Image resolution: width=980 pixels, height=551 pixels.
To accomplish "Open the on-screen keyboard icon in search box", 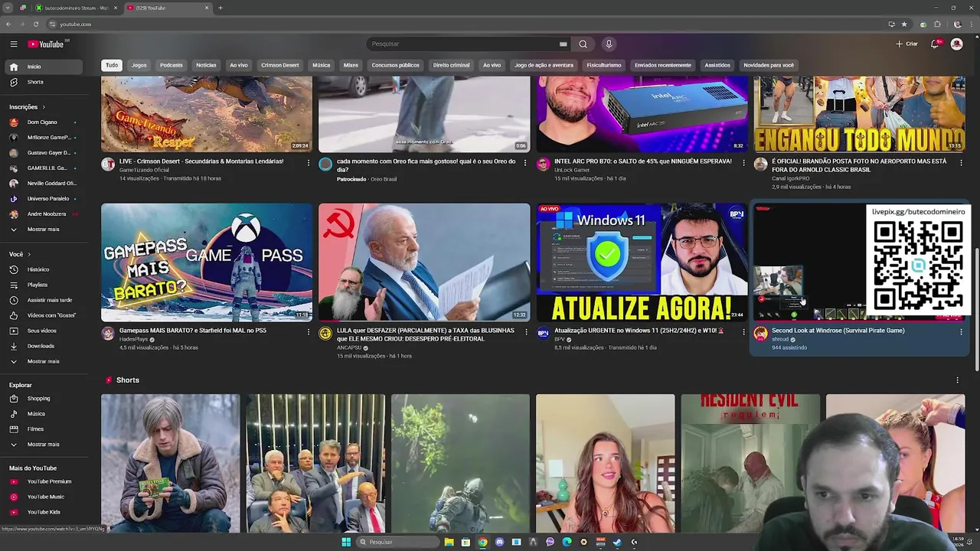I will pos(563,44).
